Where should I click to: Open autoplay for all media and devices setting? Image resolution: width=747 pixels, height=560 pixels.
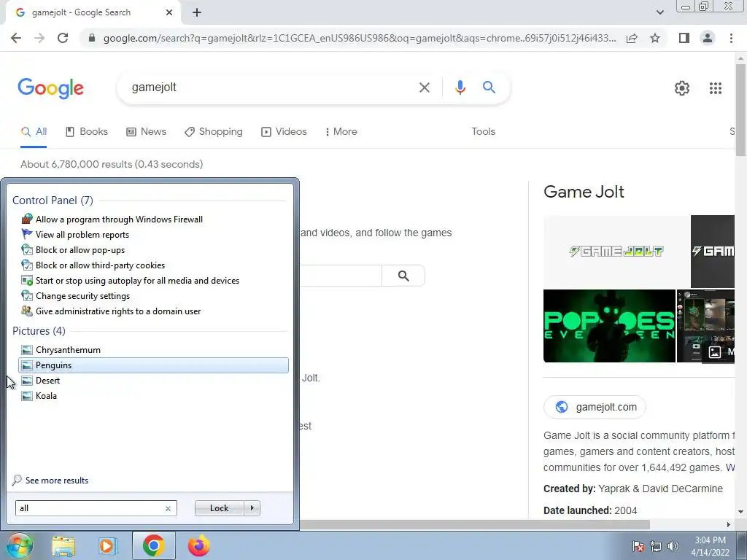pos(137,281)
